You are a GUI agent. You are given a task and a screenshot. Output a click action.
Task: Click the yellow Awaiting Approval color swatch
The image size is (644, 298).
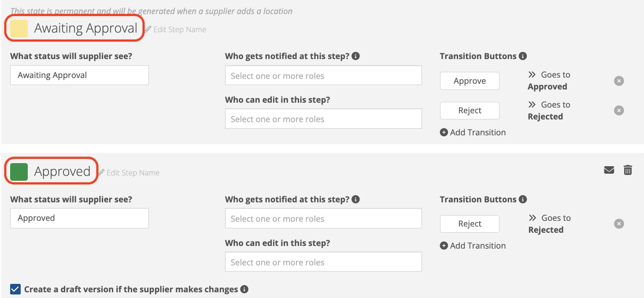tap(19, 29)
